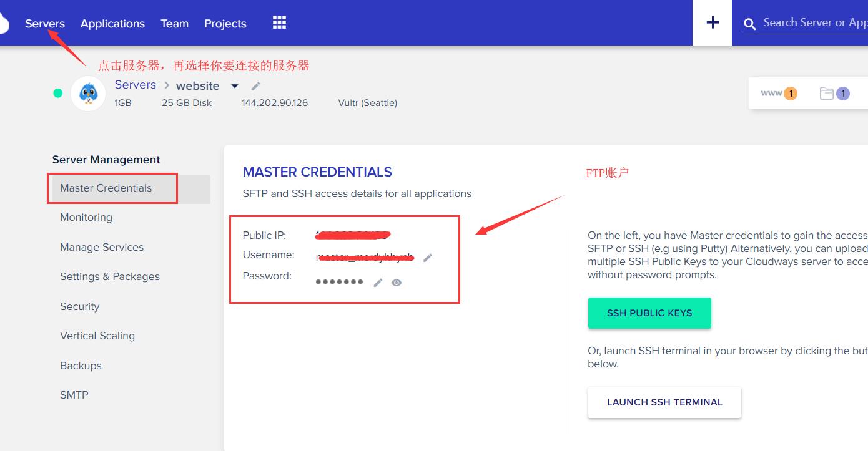Edit username with pencil icon
This screenshot has width=868, height=451.
coord(428,258)
